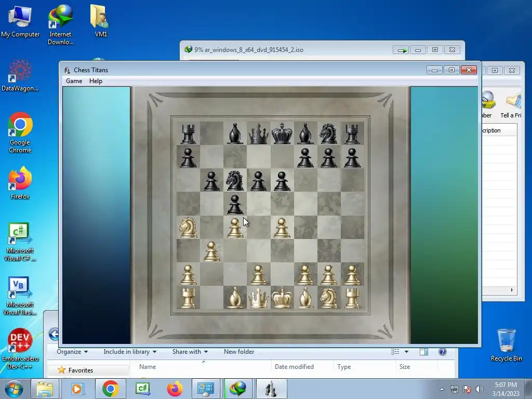This screenshot has width=532, height=399.
Task: Click the black pawn on b6
Action: pyautogui.click(x=211, y=180)
